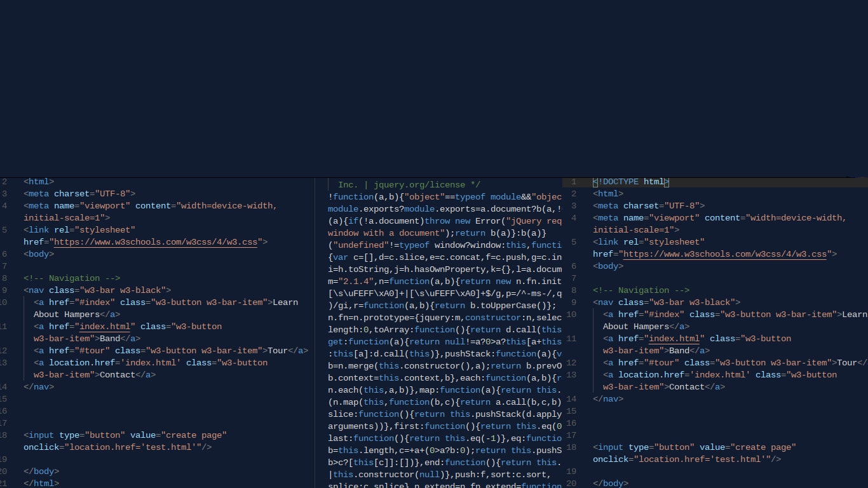Image resolution: width=868 pixels, height=488 pixels.
Task: Click the w3.css stylesheet URL in right pane
Action: (725, 254)
